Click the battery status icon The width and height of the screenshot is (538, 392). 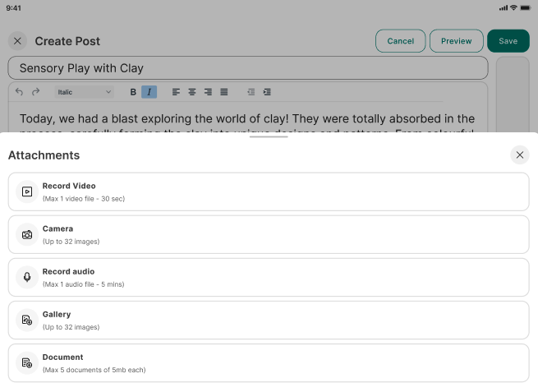click(x=526, y=7)
